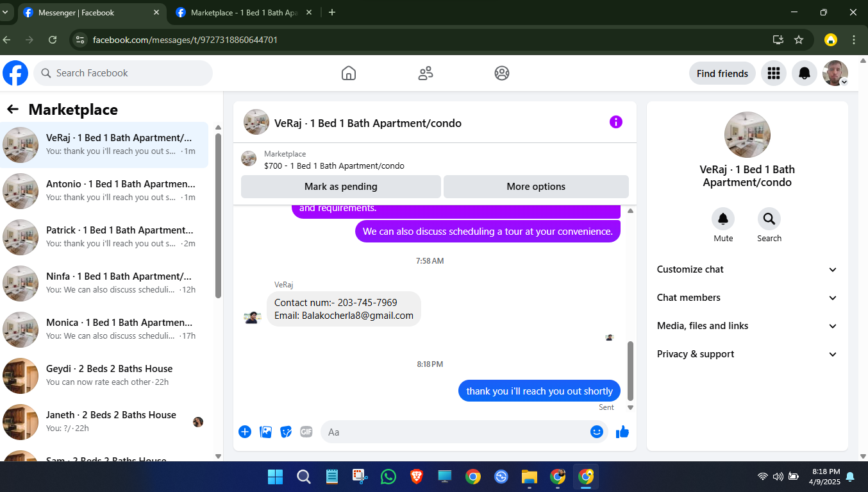Viewport: 868px width, 492px height.
Task: Focus the Aa message input box
Action: [464, 432]
